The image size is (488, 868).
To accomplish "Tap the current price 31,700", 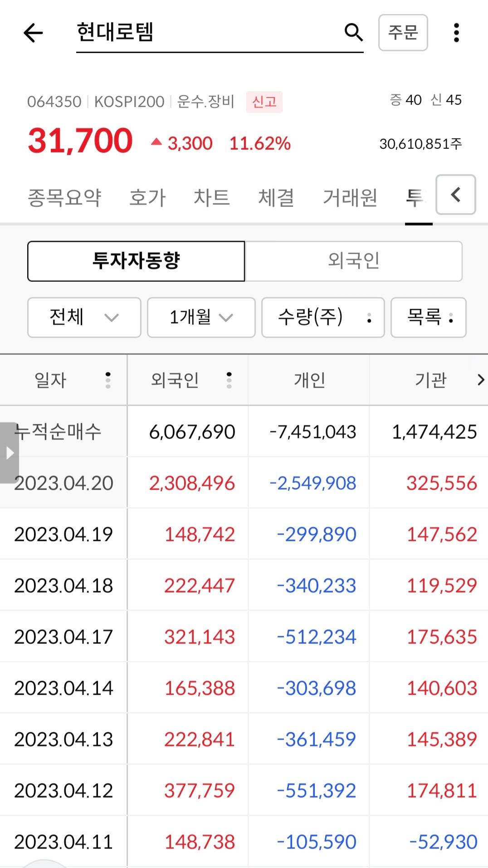I will [x=80, y=141].
